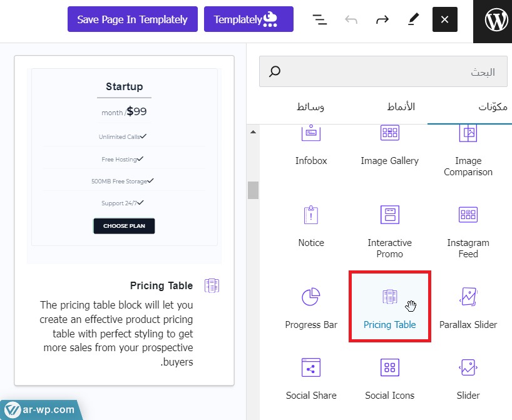Viewport: 512px width, 420px height.
Task: Open the وسائط media tab
Action: (310, 107)
